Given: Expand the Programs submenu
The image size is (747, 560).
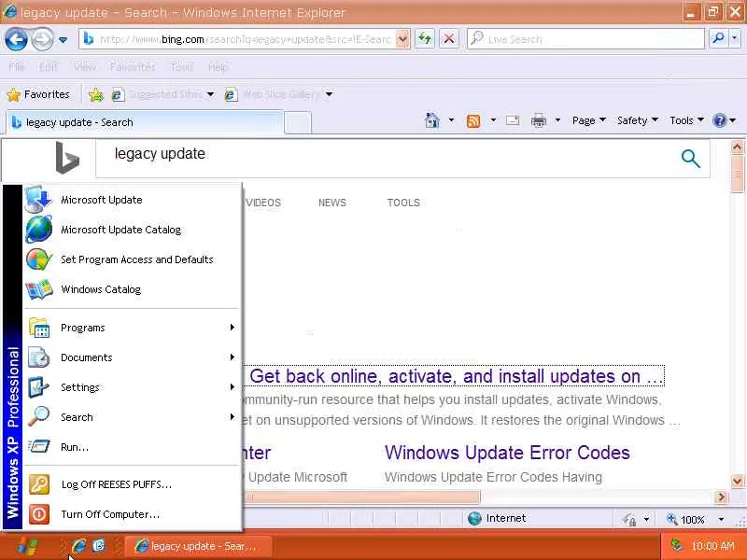Looking at the screenshot, I should click(132, 328).
